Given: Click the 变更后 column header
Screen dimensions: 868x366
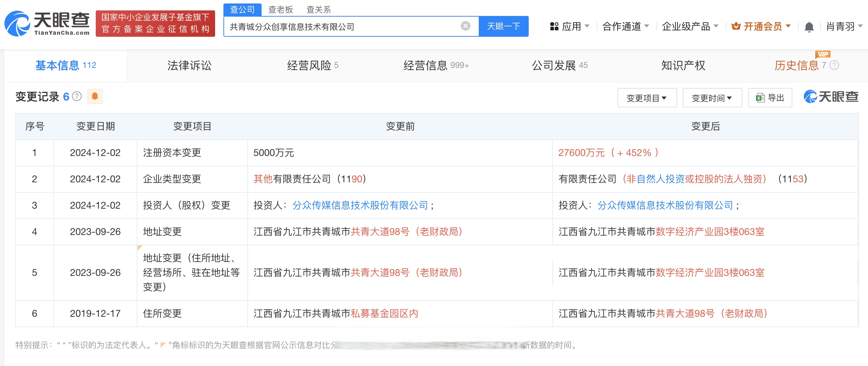Looking at the screenshot, I should [705, 126].
